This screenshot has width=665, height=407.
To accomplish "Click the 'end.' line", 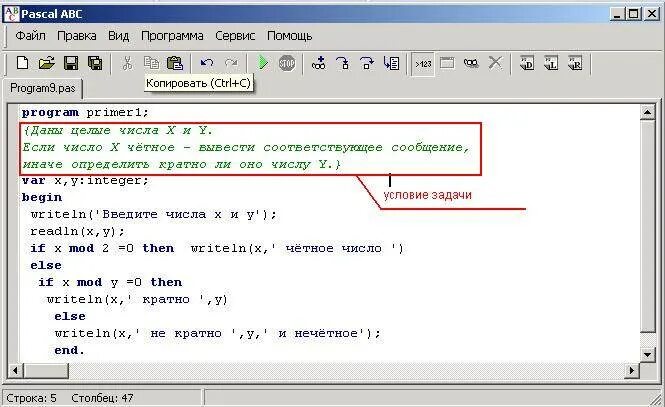I will tap(69, 350).
